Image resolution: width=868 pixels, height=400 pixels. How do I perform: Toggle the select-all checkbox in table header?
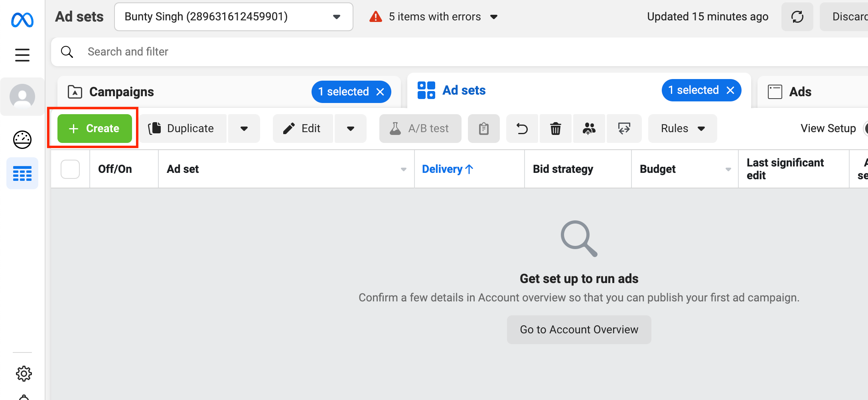tap(70, 169)
